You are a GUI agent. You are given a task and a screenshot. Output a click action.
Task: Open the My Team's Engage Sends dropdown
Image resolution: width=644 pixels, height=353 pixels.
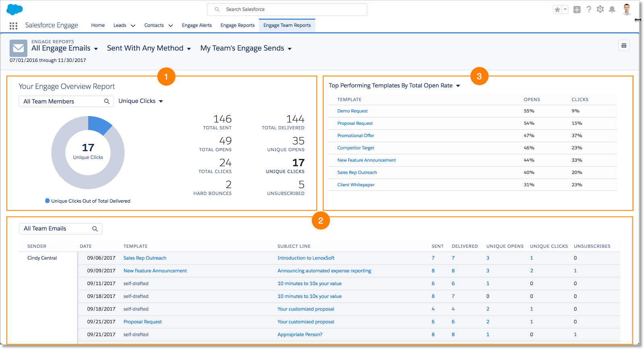(246, 48)
